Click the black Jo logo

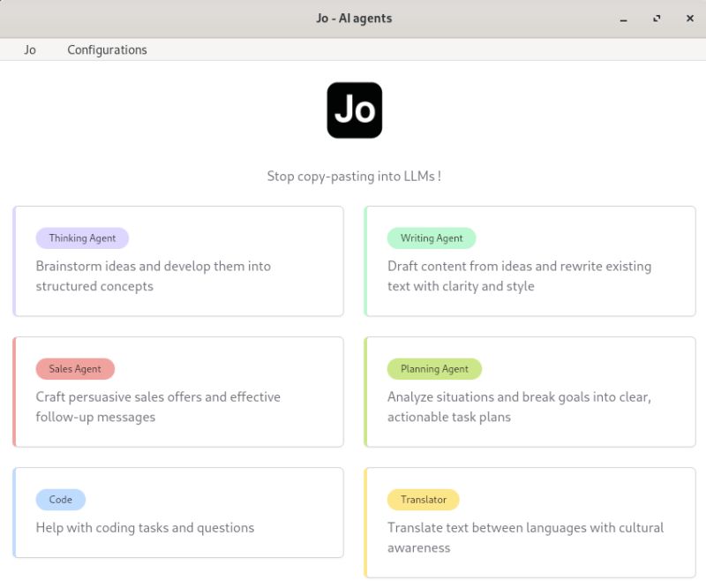tap(355, 110)
